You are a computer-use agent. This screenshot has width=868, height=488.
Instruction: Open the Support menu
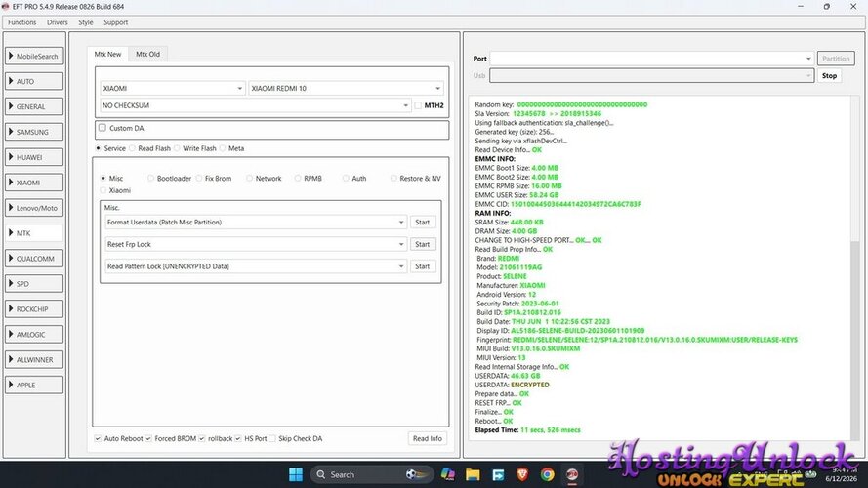click(115, 22)
